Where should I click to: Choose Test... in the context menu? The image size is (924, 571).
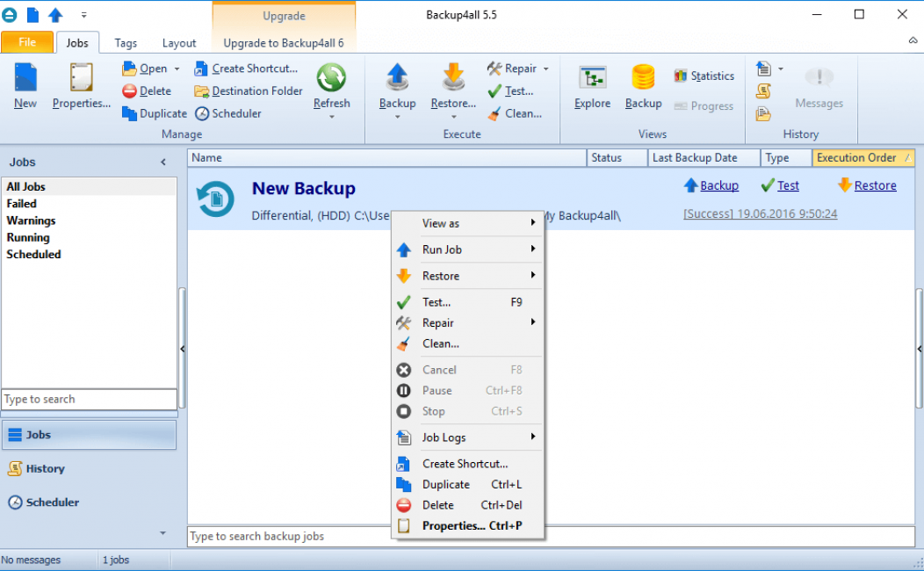(468, 302)
